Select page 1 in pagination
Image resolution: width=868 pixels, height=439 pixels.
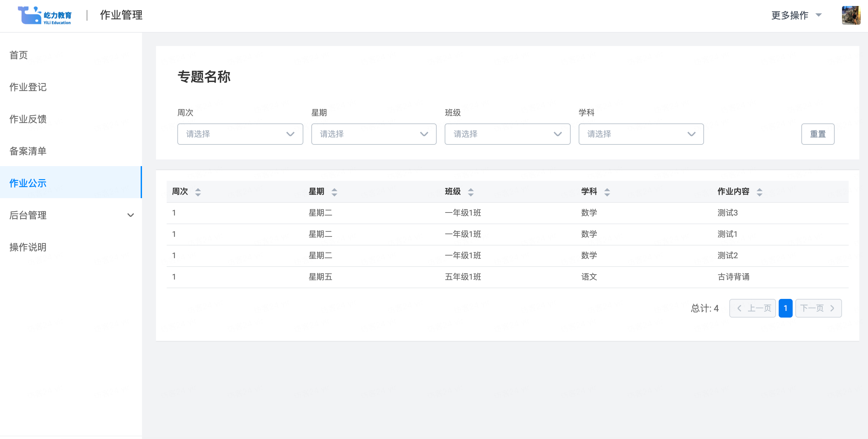[785, 308]
